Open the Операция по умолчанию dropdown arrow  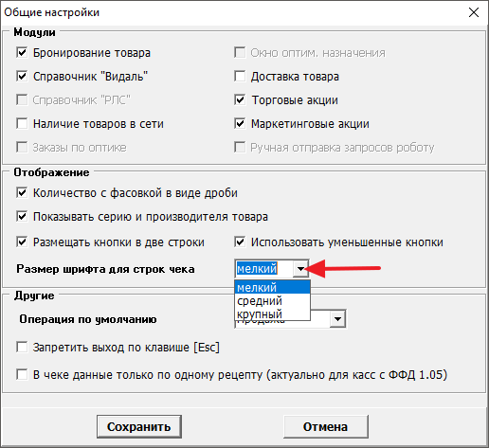pyautogui.click(x=337, y=319)
